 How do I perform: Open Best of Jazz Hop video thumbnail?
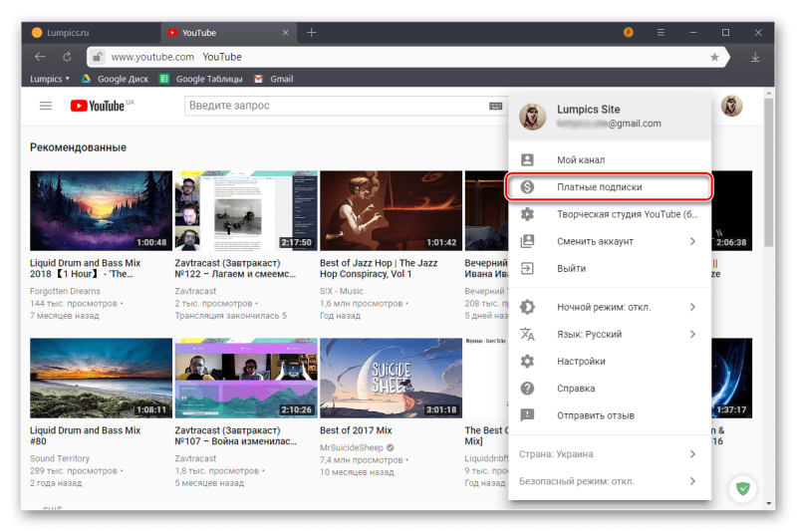391,210
